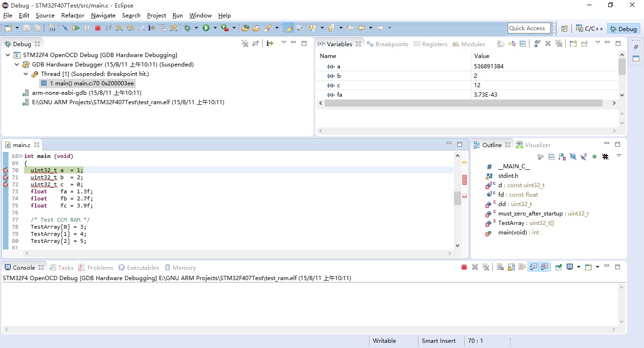Click the Drop To Frame toolbar icon
644x348 pixels.
tap(163, 28)
